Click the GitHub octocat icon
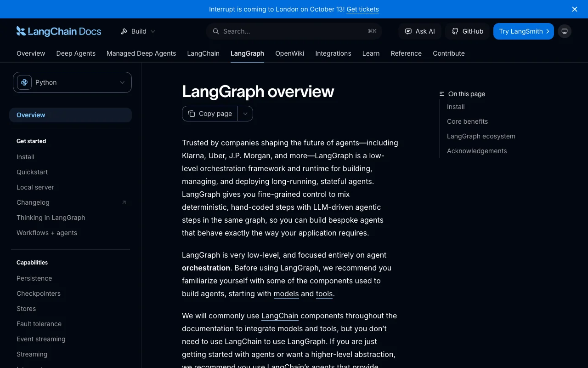588x368 pixels. pyautogui.click(x=455, y=31)
